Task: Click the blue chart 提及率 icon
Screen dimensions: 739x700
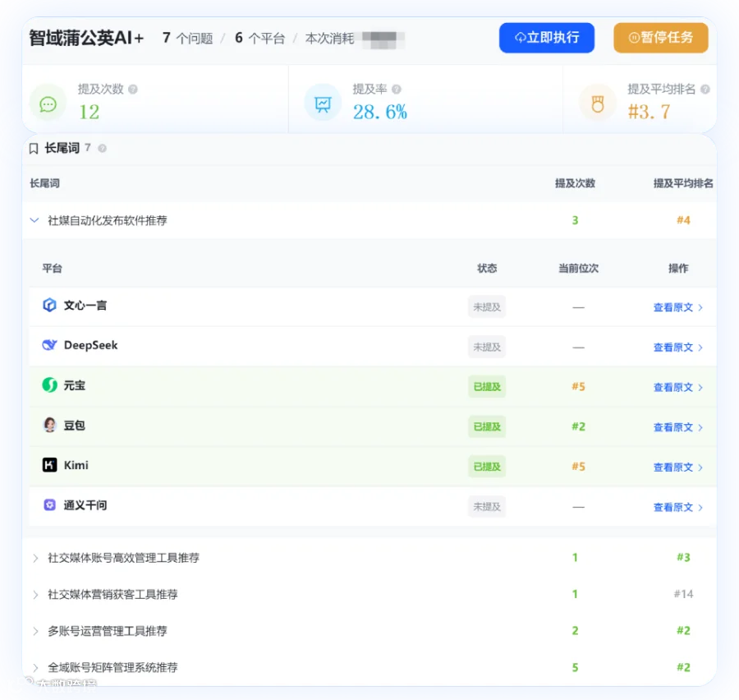Action: 323,104
